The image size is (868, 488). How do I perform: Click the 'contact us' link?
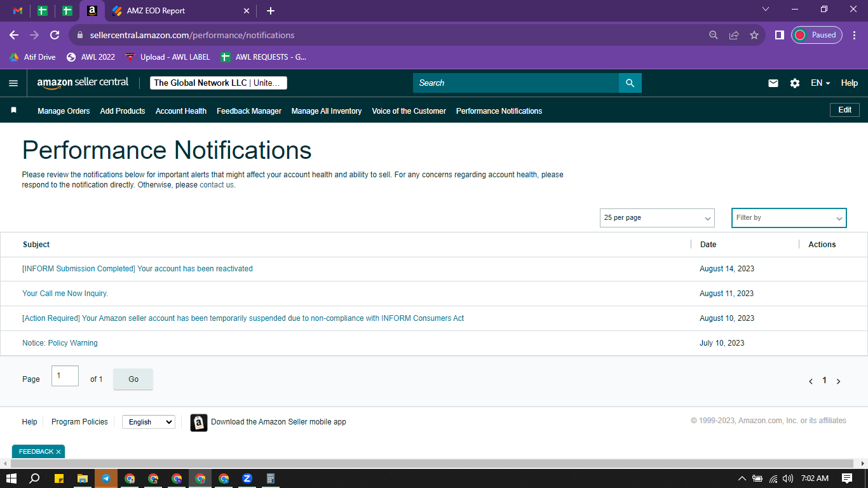click(x=217, y=185)
